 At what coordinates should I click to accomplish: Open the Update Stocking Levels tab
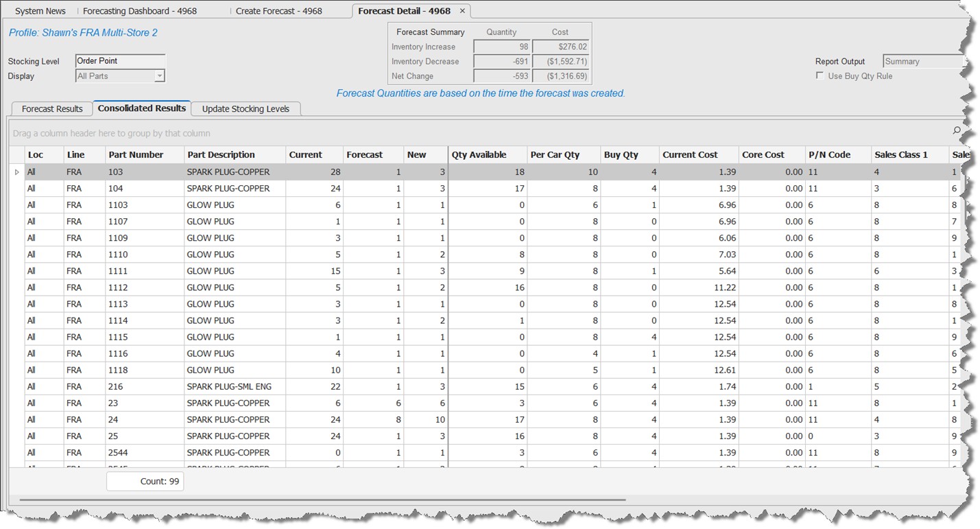246,109
